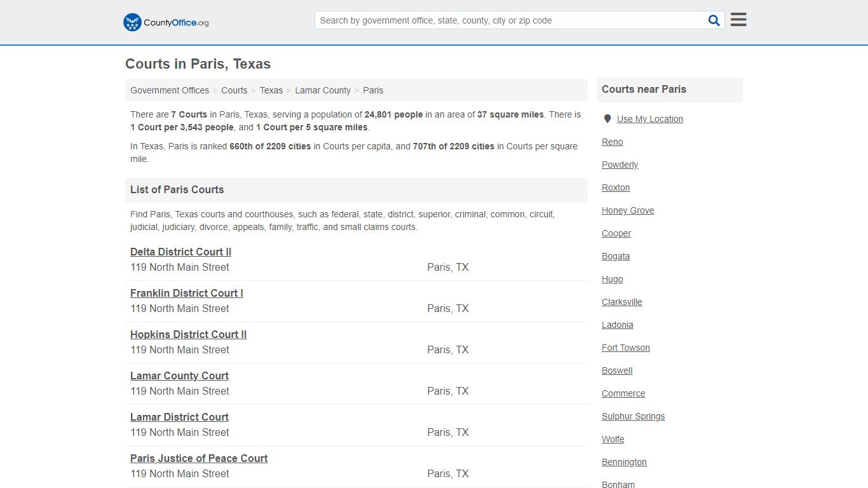Click address under Franklin District Court I

click(x=180, y=309)
